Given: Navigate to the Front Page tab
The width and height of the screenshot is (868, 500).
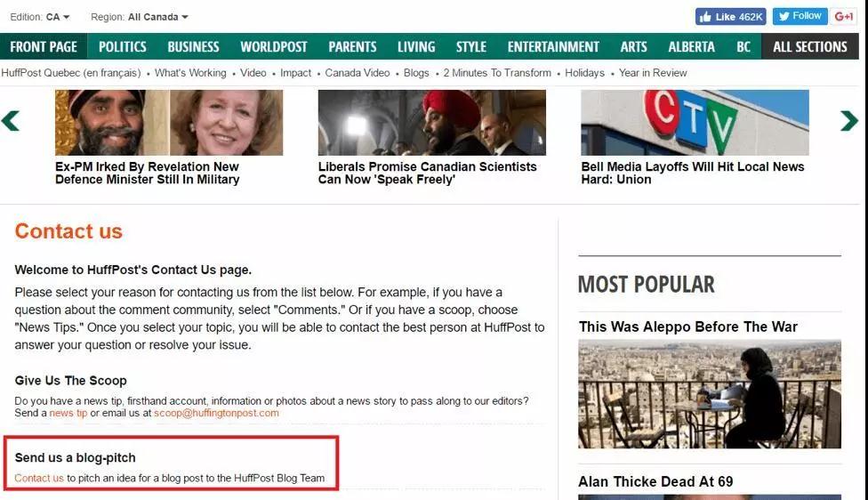Looking at the screenshot, I should (x=44, y=47).
